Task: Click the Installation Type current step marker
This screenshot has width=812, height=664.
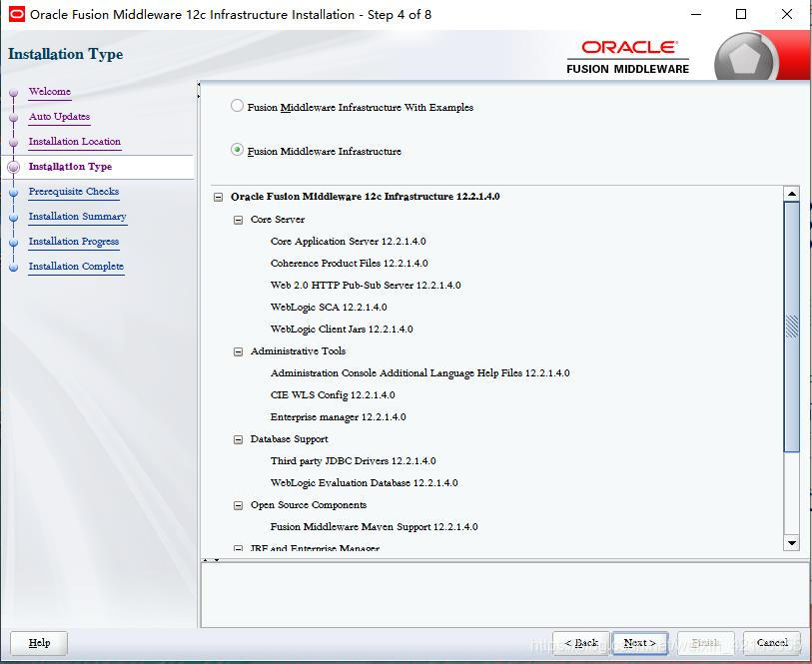Action: (x=14, y=167)
